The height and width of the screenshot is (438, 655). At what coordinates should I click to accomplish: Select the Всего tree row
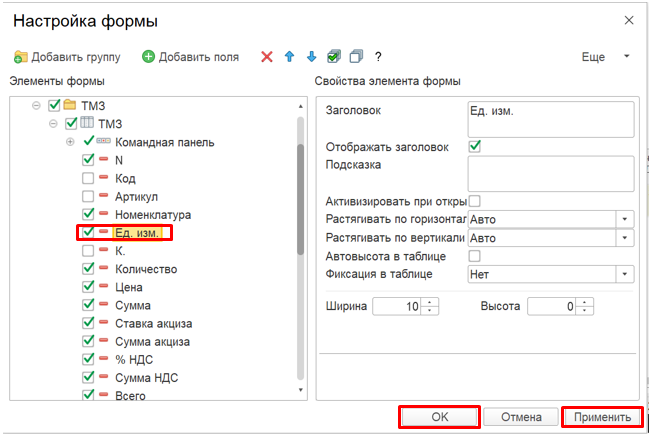pyautogui.click(x=130, y=395)
